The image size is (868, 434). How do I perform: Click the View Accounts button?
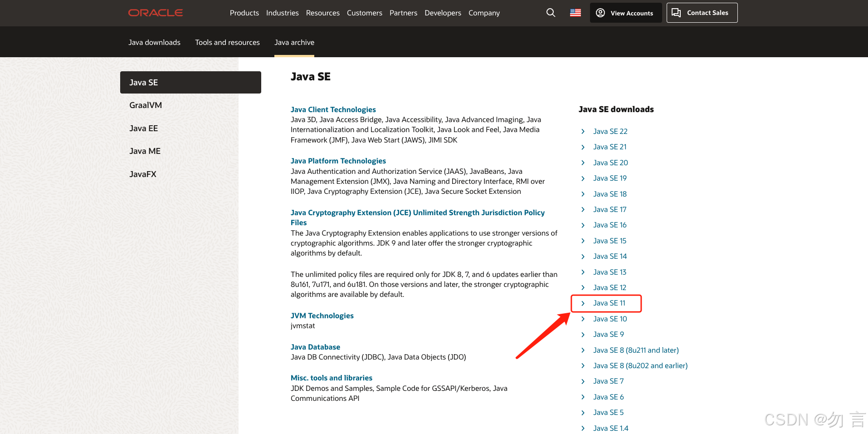point(626,13)
